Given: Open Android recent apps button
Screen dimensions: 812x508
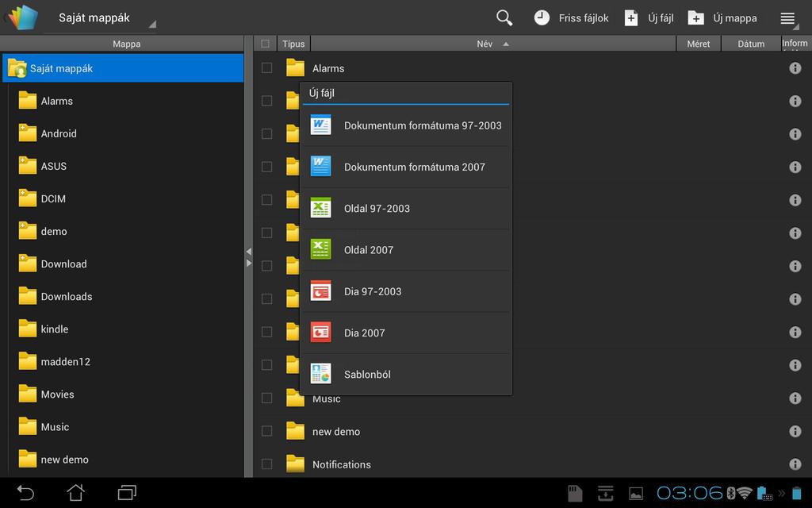Looking at the screenshot, I should pyautogui.click(x=127, y=492).
